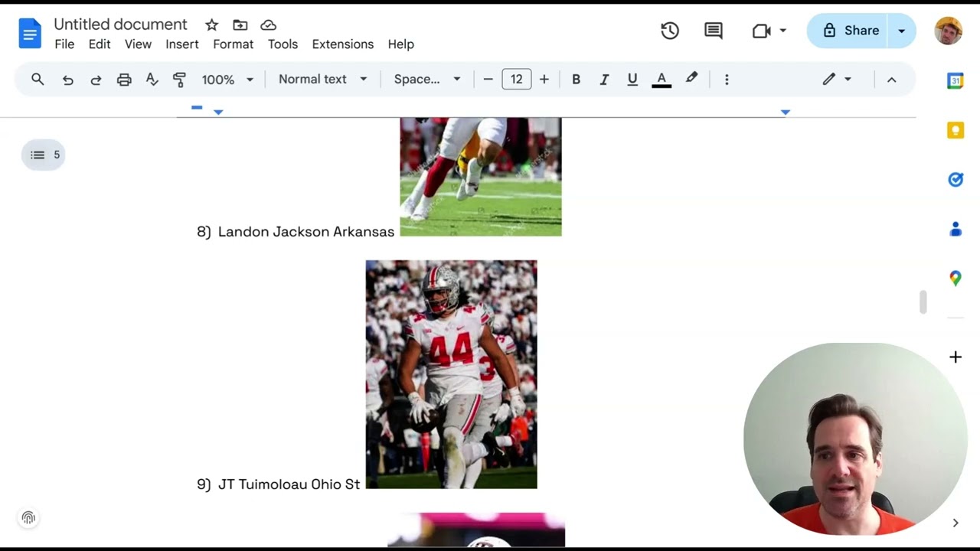Choose text color
The width and height of the screenshot is (980, 551).
pyautogui.click(x=661, y=80)
